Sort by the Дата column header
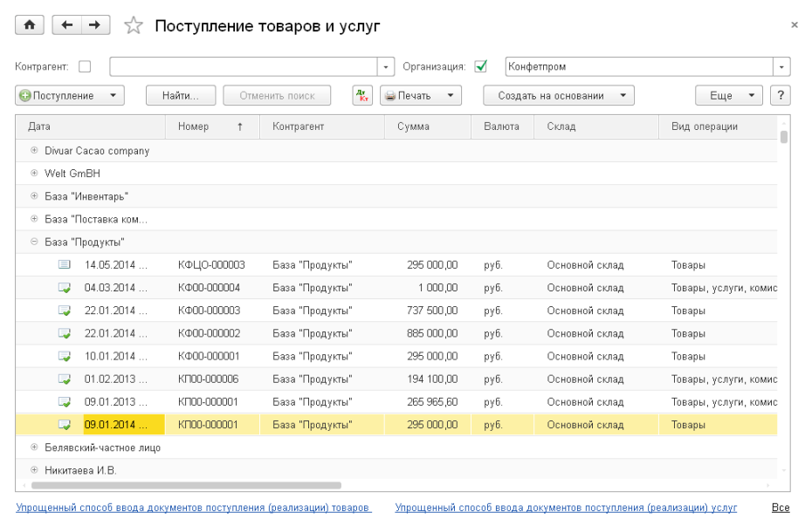This screenshot has height=526, width=812. 90,126
